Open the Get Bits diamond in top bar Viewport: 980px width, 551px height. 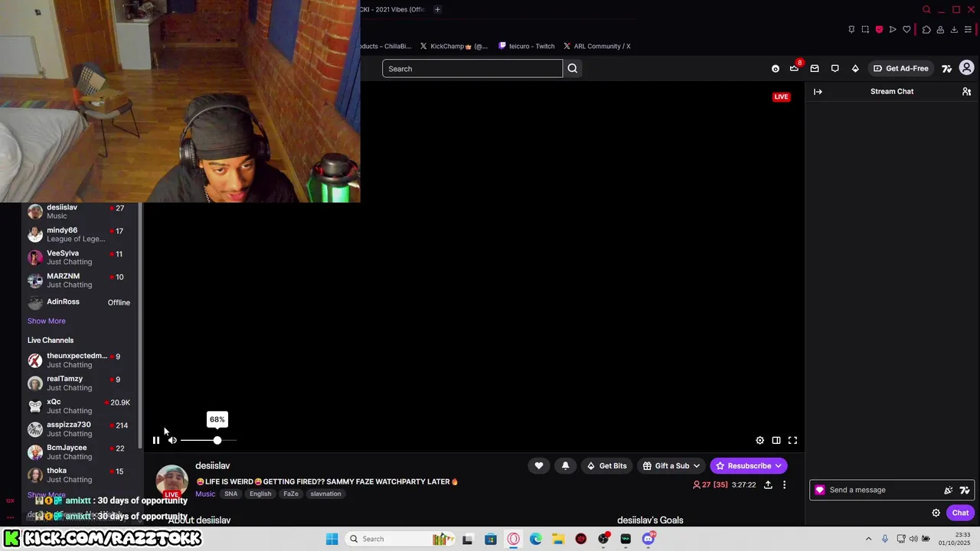point(855,68)
